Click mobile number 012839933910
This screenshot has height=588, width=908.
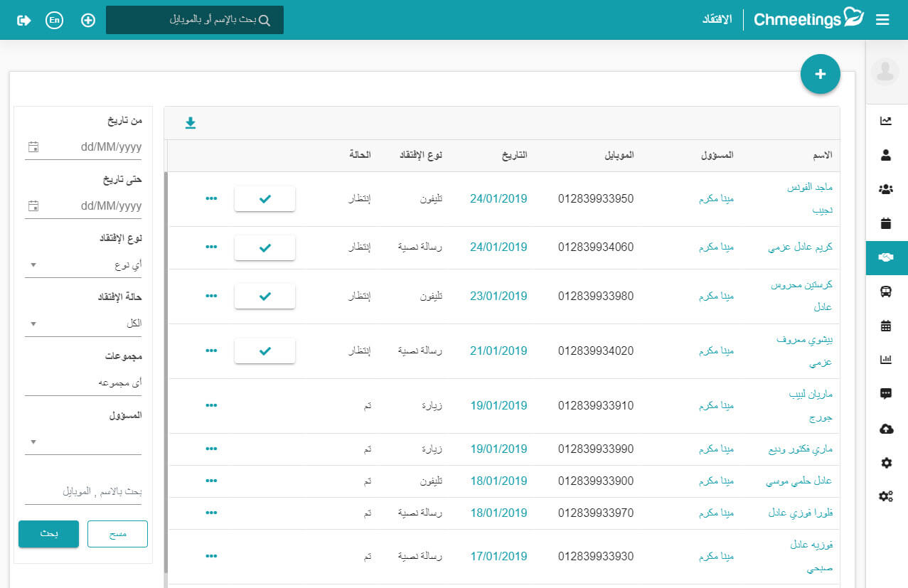point(596,405)
